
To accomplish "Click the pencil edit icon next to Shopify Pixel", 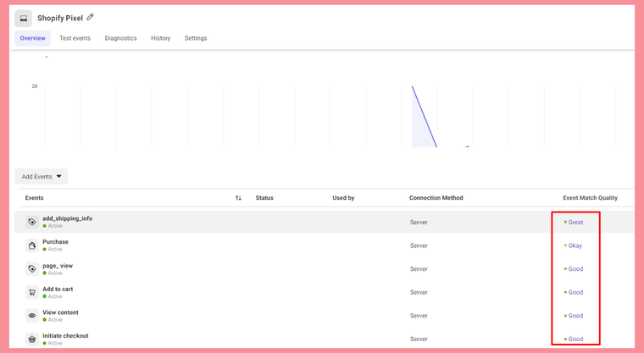I will 91,17.
